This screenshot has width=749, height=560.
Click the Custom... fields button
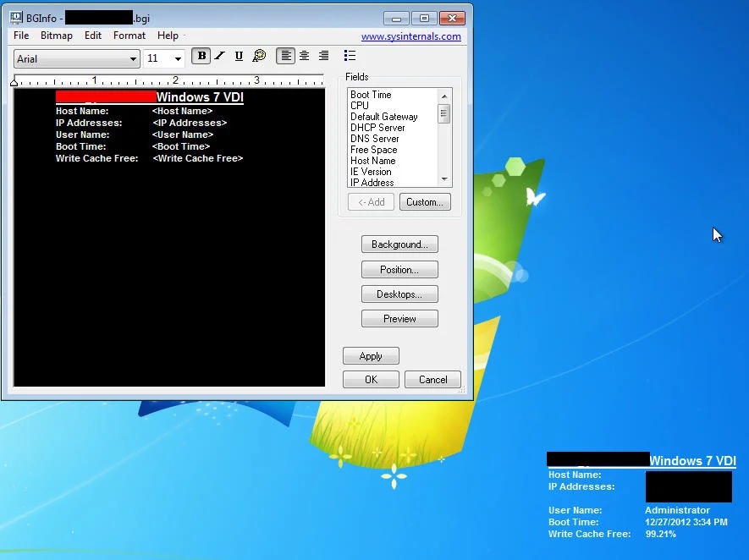pyautogui.click(x=425, y=202)
